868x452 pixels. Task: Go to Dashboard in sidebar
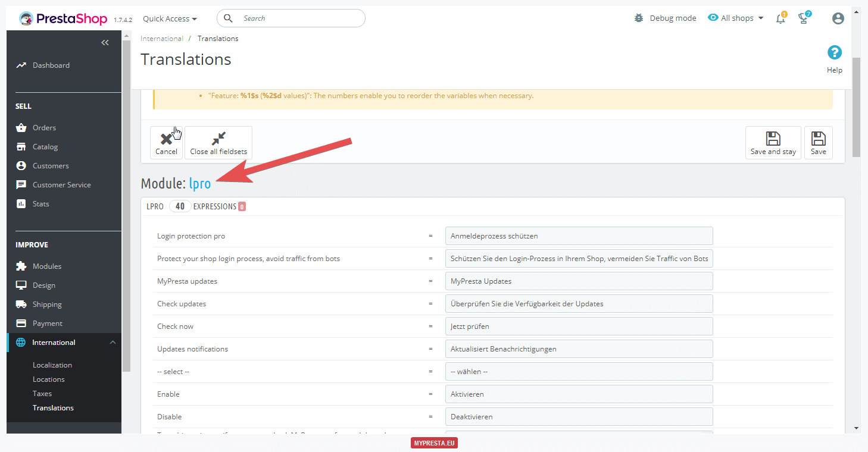(x=51, y=65)
